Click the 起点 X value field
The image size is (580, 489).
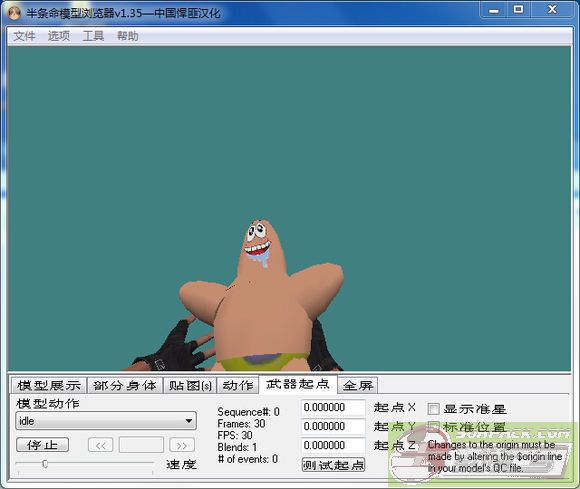[x=333, y=407]
